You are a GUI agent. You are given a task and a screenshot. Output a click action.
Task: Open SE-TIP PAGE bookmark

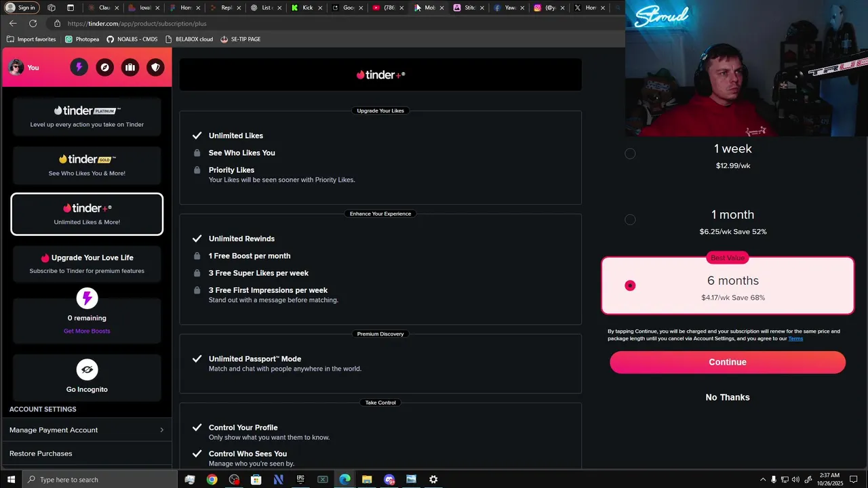tap(241, 39)
